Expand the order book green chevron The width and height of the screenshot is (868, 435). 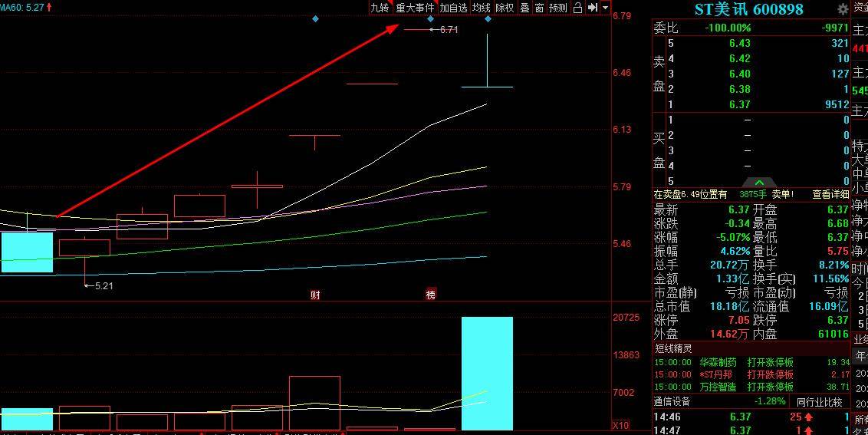click(x=758, y=183)
